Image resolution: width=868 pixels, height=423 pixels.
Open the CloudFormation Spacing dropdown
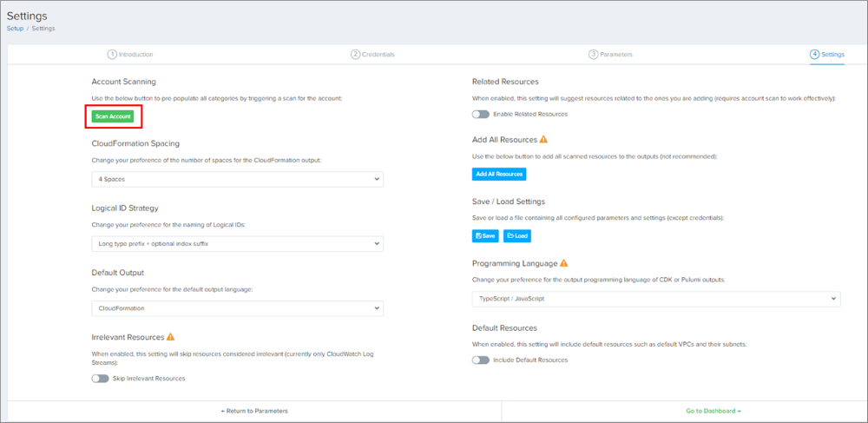pyautogui.click(x=237, y=179)
